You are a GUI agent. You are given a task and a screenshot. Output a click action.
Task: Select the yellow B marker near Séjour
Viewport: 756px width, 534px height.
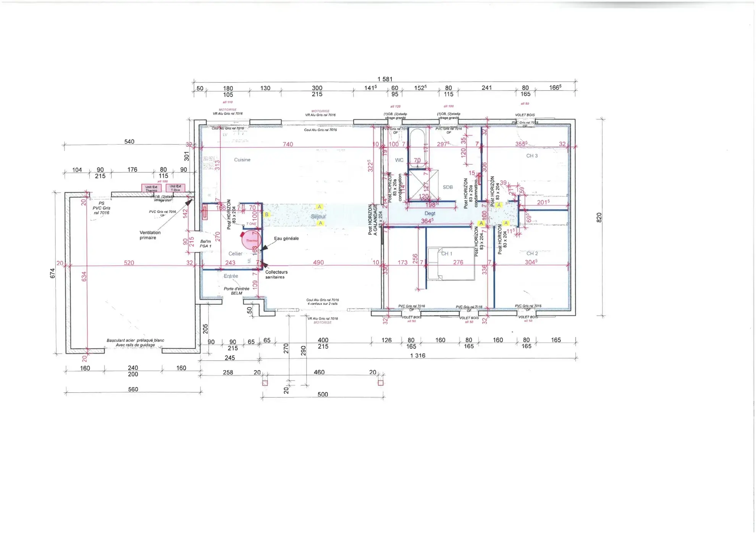click(x=267, y=215)
